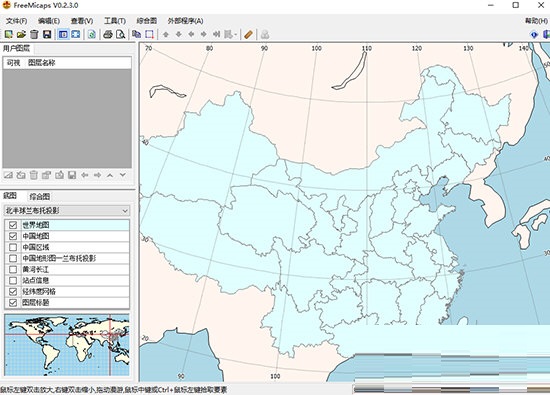Click the 图层名称 column header
This screenshot has height=395, width=550.
click(x=41, y=63)
